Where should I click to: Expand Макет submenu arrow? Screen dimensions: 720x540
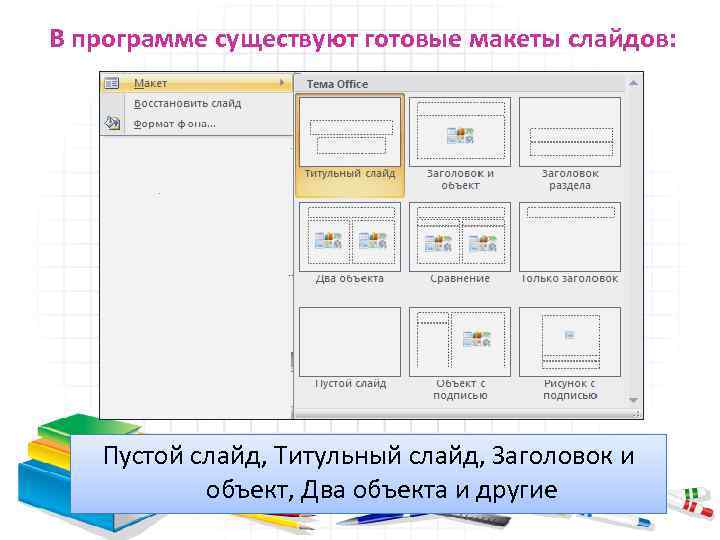pos(281,83)
